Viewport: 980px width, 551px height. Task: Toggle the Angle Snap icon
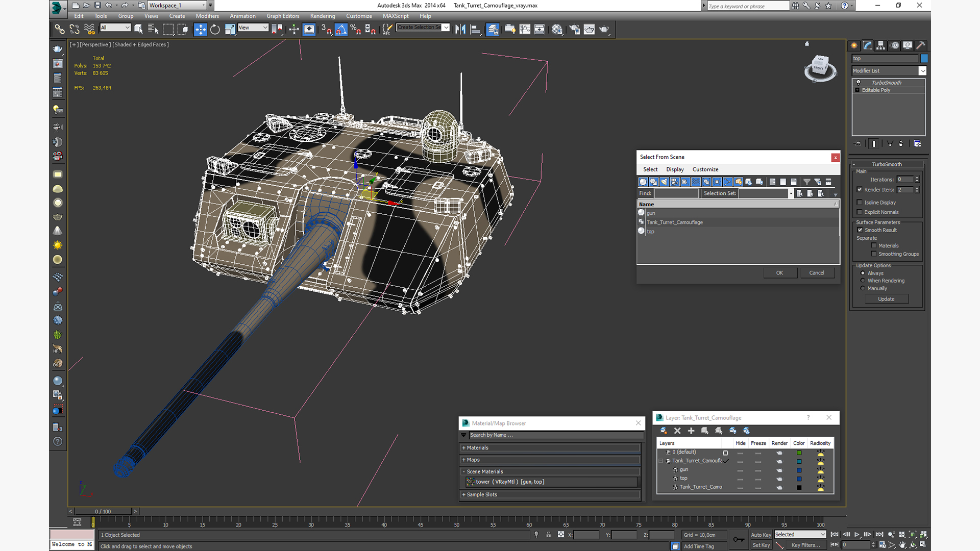pyautogui.click(x=341, y=29)
